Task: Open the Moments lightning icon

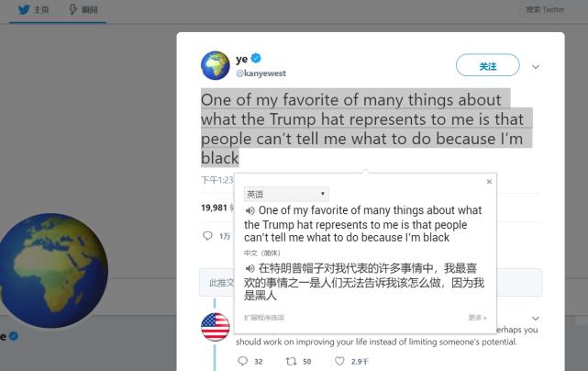Action: [x=73, y=9]
